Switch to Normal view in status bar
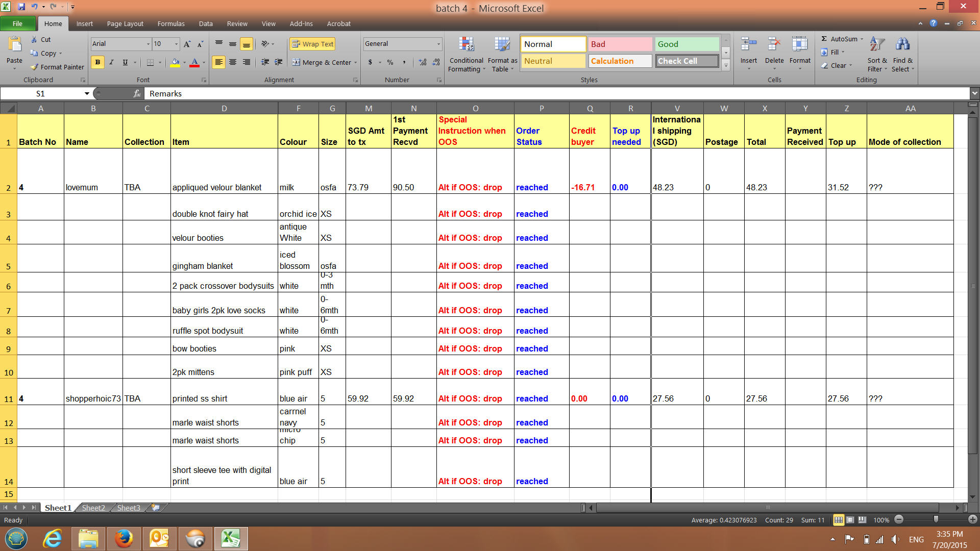 (x=839, y=520)
